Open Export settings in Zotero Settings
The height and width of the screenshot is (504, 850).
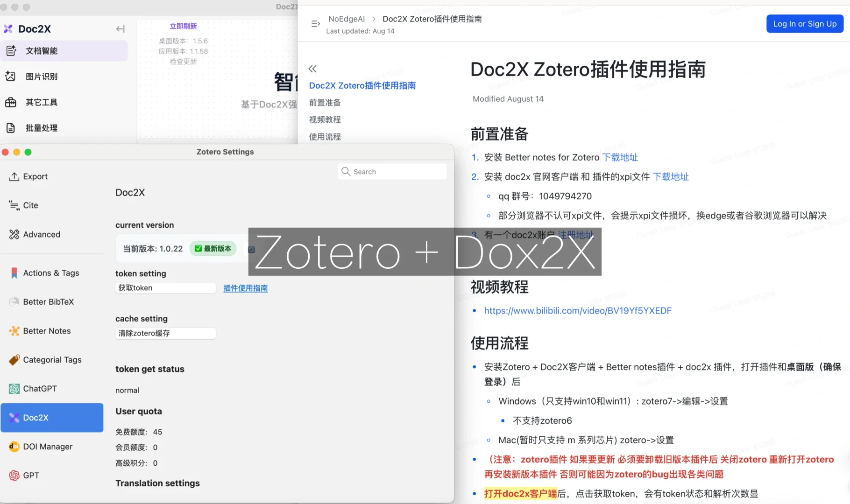tap(35, 176)
